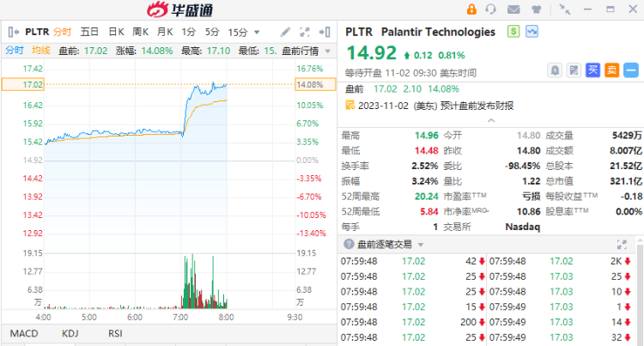The image size is (644, 346).
Task: Toggle the 分时 line display
Action: [x=15, y=51]
